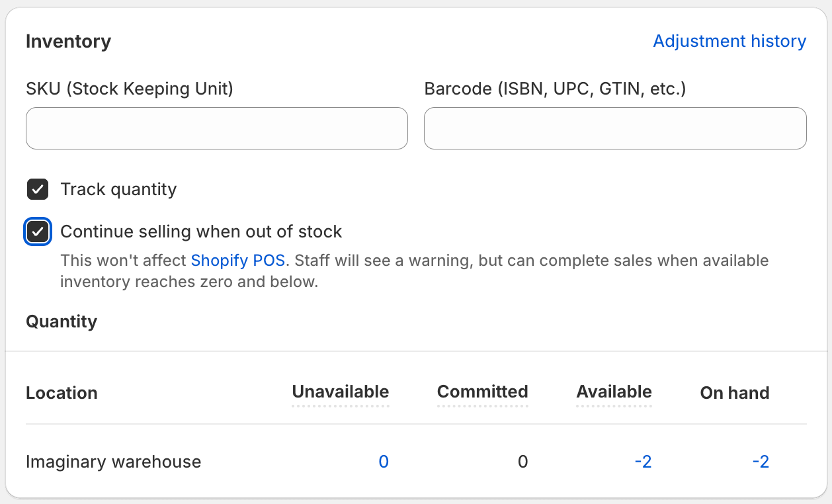Click the On hand column header

[734, 393]
